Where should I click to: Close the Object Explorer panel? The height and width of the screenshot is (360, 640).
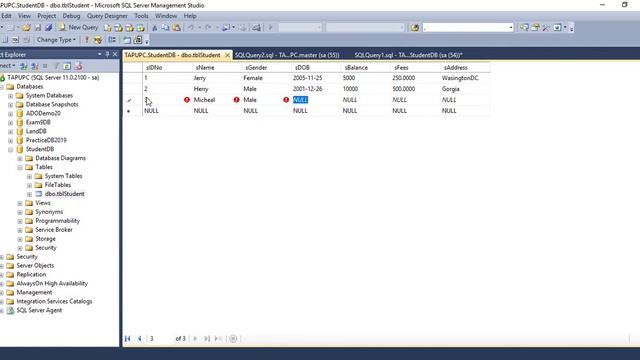click(115, 54)
